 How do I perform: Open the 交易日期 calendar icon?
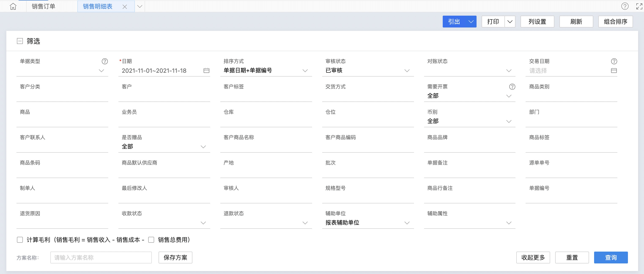click(x=614, y=70)
